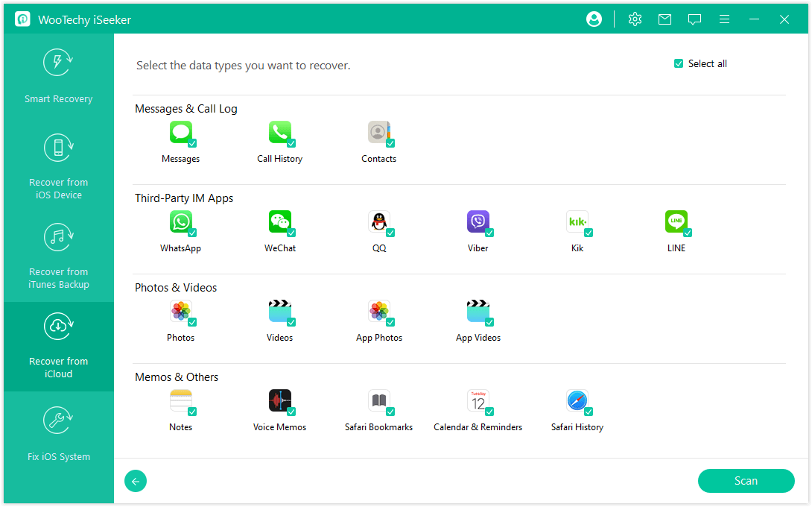Click the mail envelope icon
812x507 pixels.
tap(664, 19)
